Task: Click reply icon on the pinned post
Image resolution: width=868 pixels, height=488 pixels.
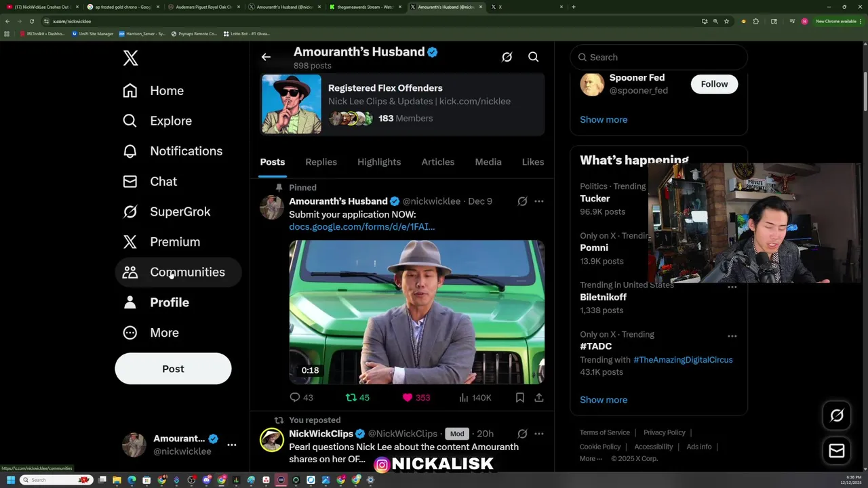Action: point(295,398)
